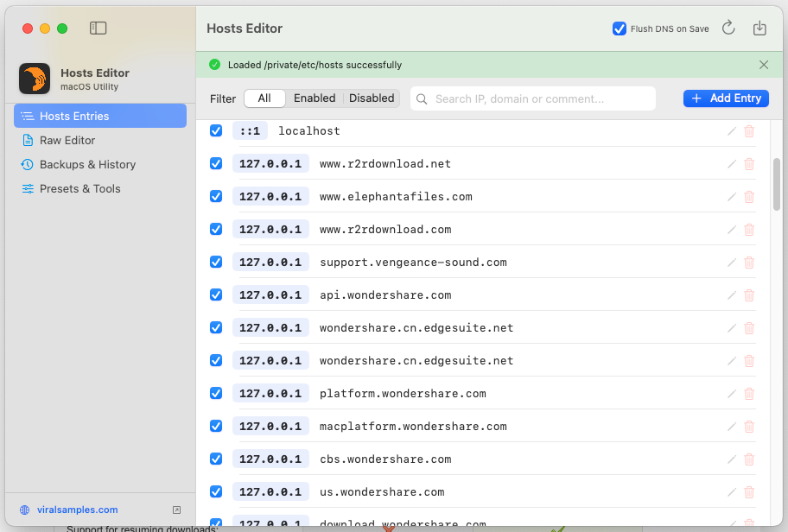Viewport: 788px width, 532px height.
Task: Edit the platform.wondershare.com entry
Action: click(x=732, y=394)
